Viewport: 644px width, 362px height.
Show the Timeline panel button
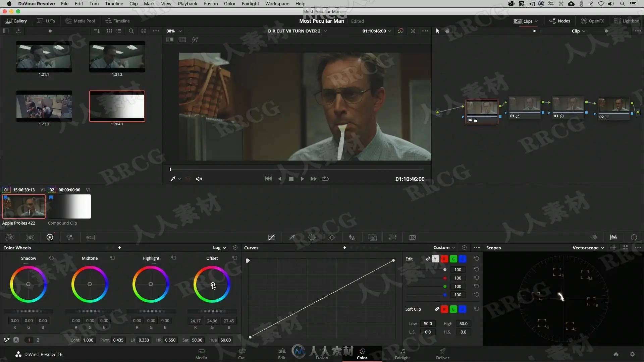117,21
